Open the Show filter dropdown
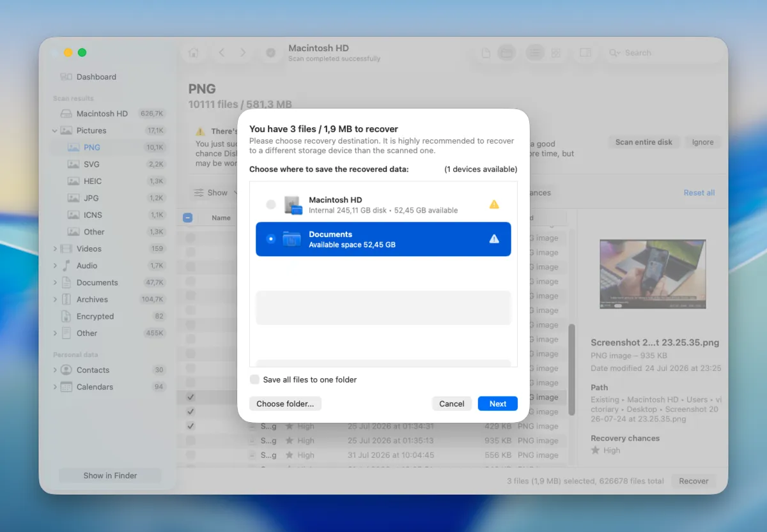Screen dimensions: 767x532 pyautogui.click(x=215, y=193)
